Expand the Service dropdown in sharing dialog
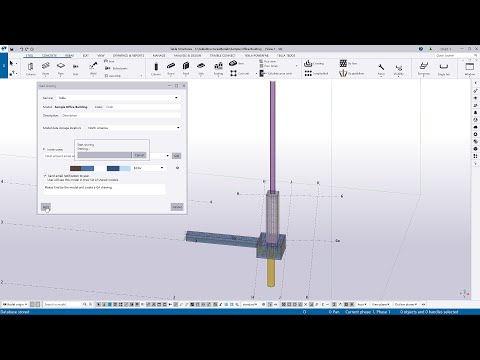Viewport: 480px width, 360px height. (x=119, y=98)
